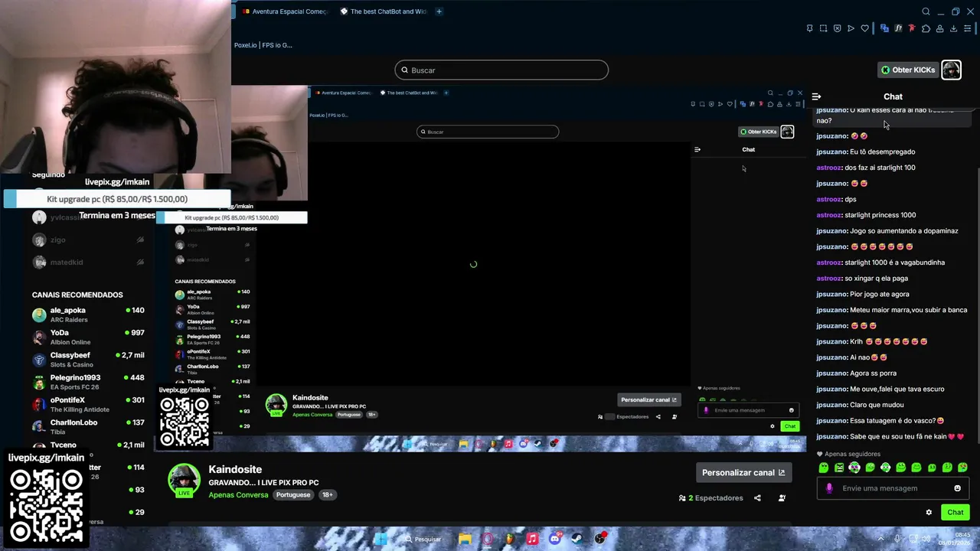
Task: Click jpsuzano on 'Eu tô desempregado' message
Action: 831,152
